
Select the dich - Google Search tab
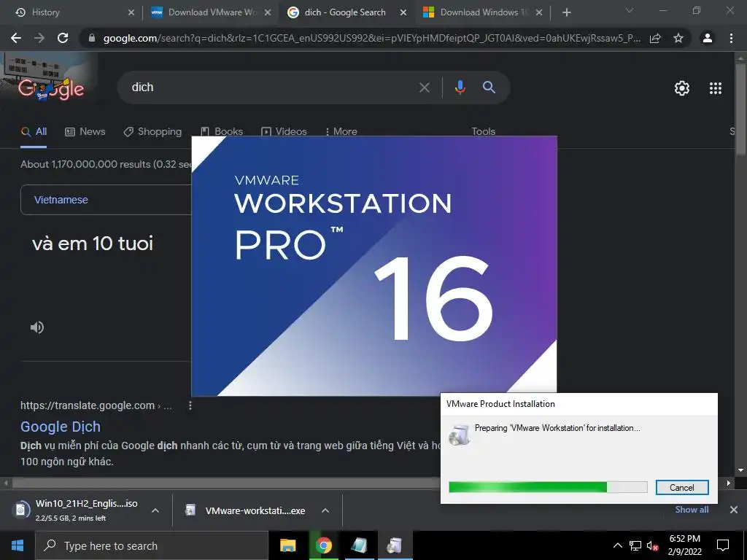[x=347, y=12]
